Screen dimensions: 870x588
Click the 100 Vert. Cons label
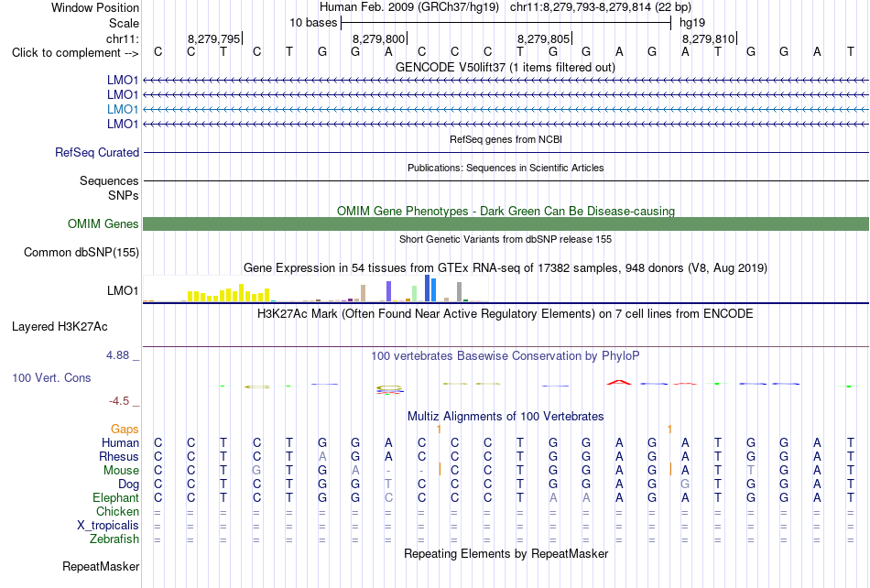(51, 377)
